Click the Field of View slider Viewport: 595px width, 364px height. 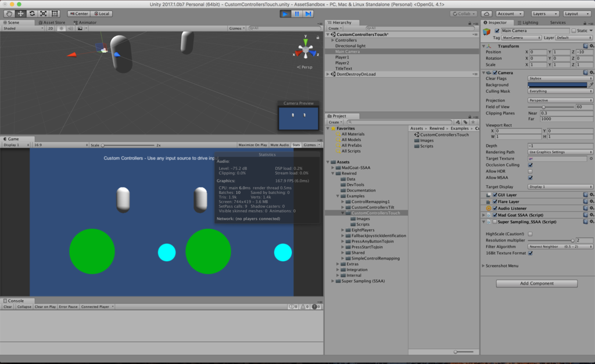551,107
